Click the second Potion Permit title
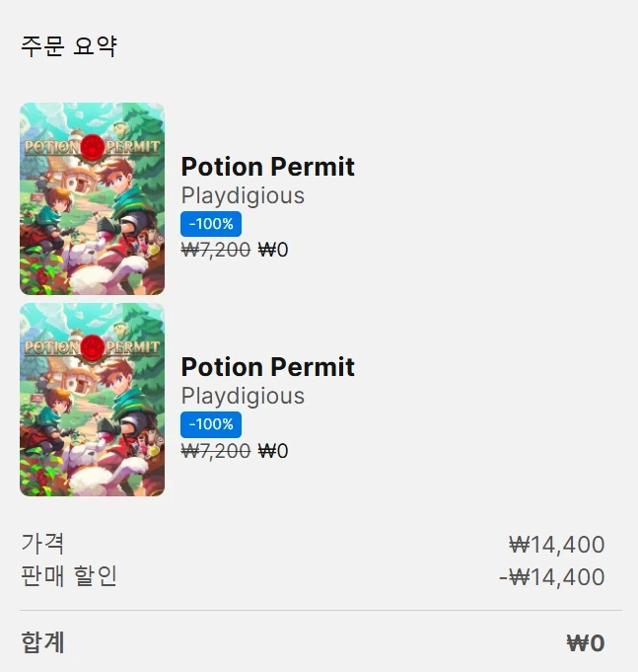Viewport: 638px width, 672px height. [267, 367]
